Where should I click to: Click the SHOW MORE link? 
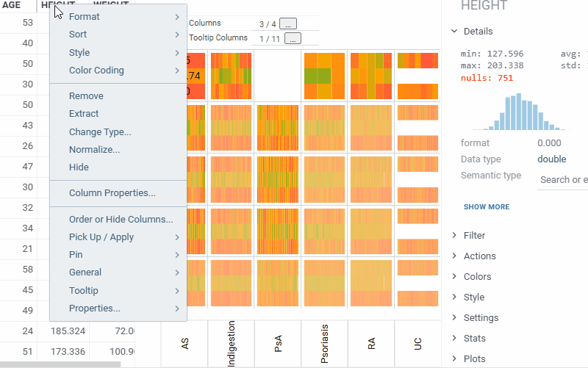click(x=486, y=207)
